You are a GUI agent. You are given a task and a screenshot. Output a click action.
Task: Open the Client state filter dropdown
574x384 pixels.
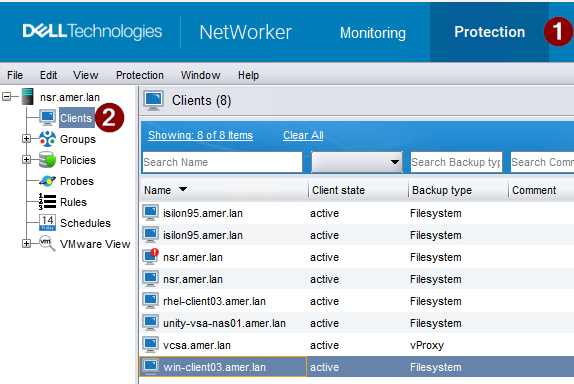point(357,162)
